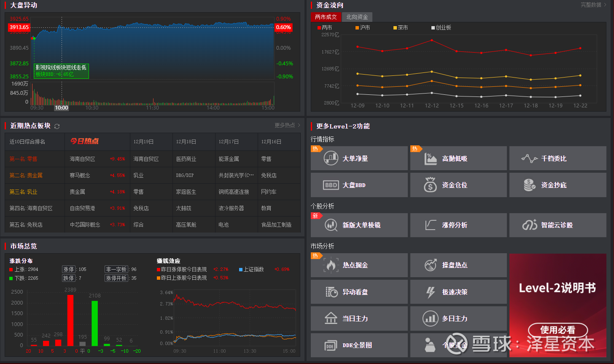Click the 大盘BBD icon
The height and width of the screenshot is (364, 614).
[x=331, y=185]
